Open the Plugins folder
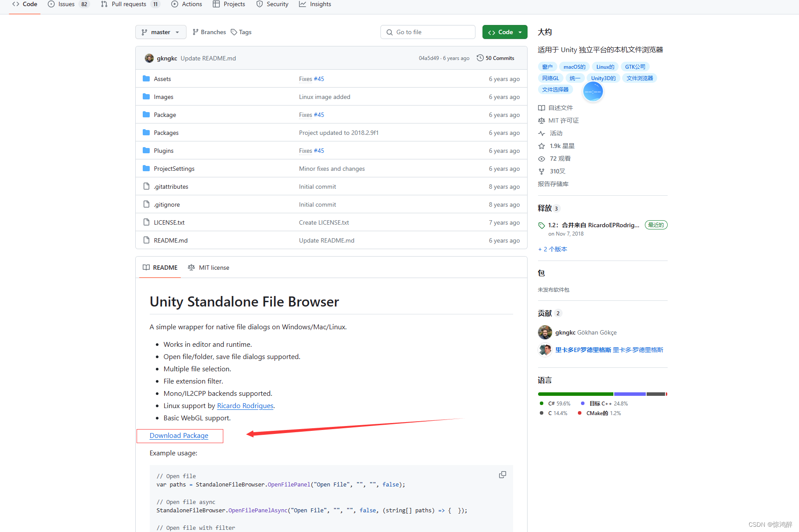This screenshot has width=799, height=532. pyautogui.click(x=164, y=151)
